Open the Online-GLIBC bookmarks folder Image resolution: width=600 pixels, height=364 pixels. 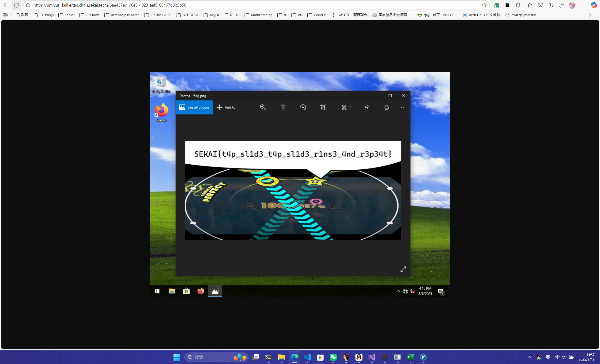tap(158, 15)
